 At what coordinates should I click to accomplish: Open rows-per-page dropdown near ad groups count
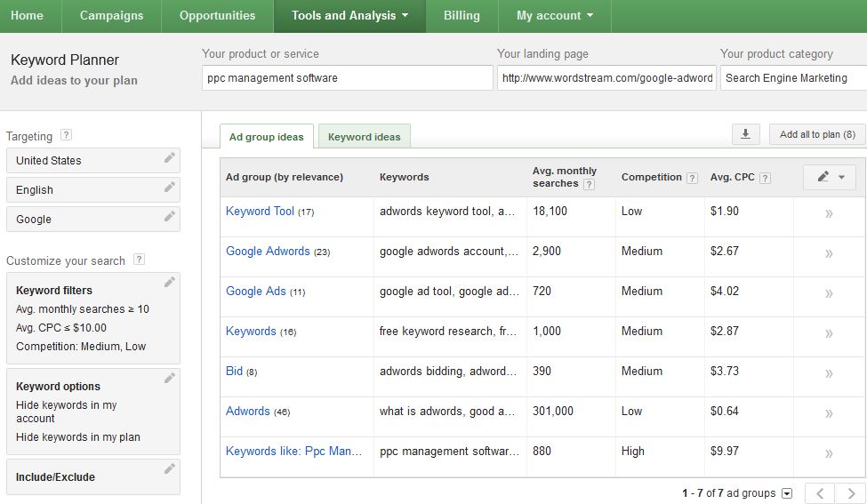pyautogui.click(x=787, y=493)
